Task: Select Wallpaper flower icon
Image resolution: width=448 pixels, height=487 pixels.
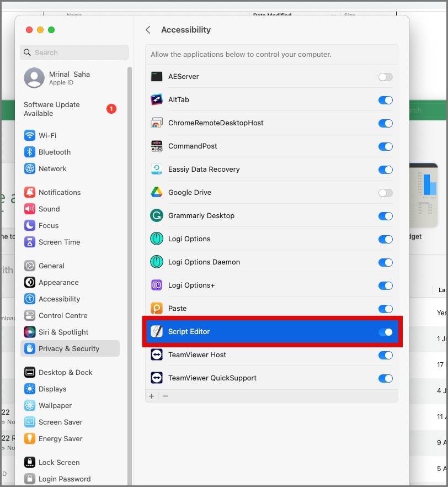Action: [29, 405]
